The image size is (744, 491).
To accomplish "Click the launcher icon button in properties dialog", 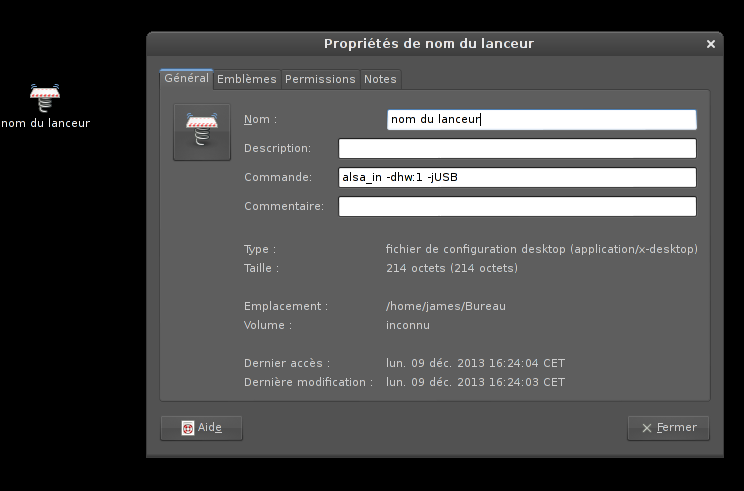I will (x=202, y=132).
